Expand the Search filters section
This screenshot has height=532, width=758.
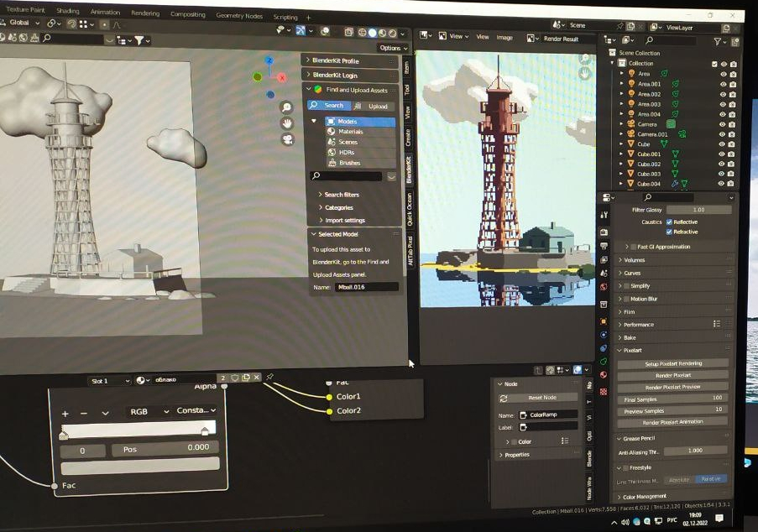tap(341, 195)
